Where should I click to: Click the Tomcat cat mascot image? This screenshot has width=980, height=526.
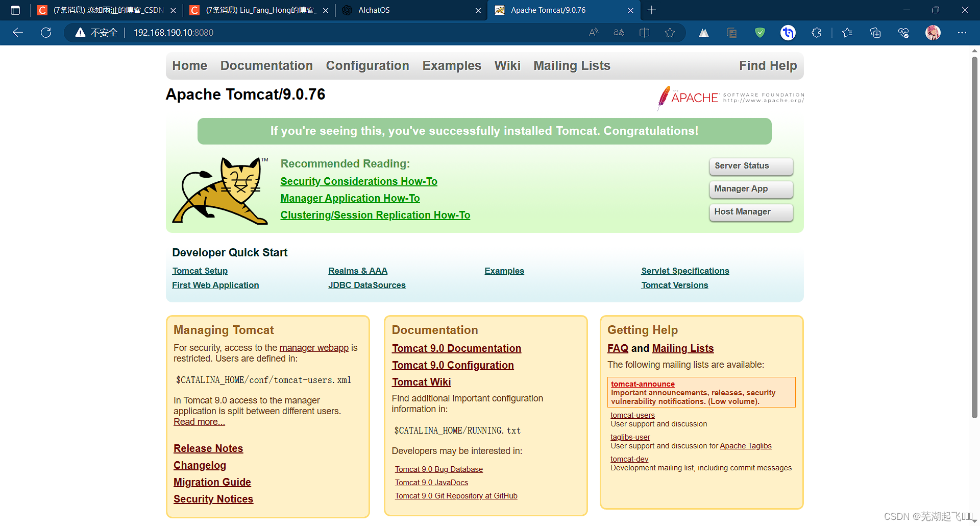(x=220, y=190)
